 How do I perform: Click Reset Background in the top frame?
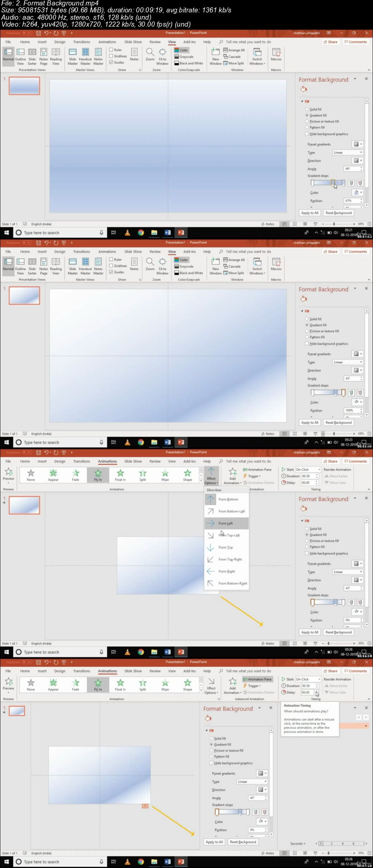[x=338, y=213]
